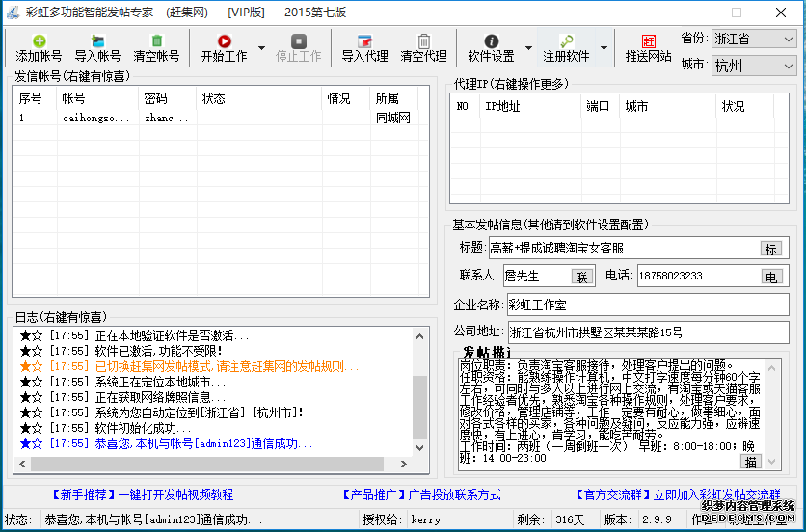The width and height of the screenshot is (806, 532).
Task: Click the log vertical scrollbar thumb
Action: tap(420, 407)
